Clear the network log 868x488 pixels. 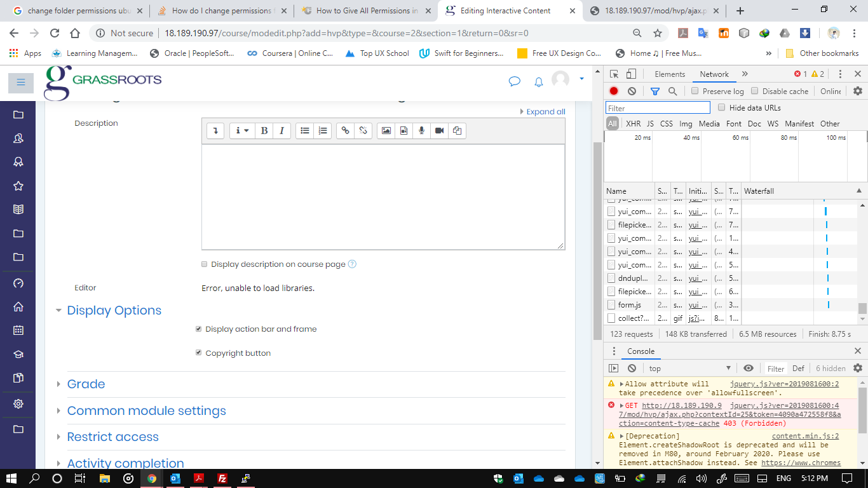632,91
